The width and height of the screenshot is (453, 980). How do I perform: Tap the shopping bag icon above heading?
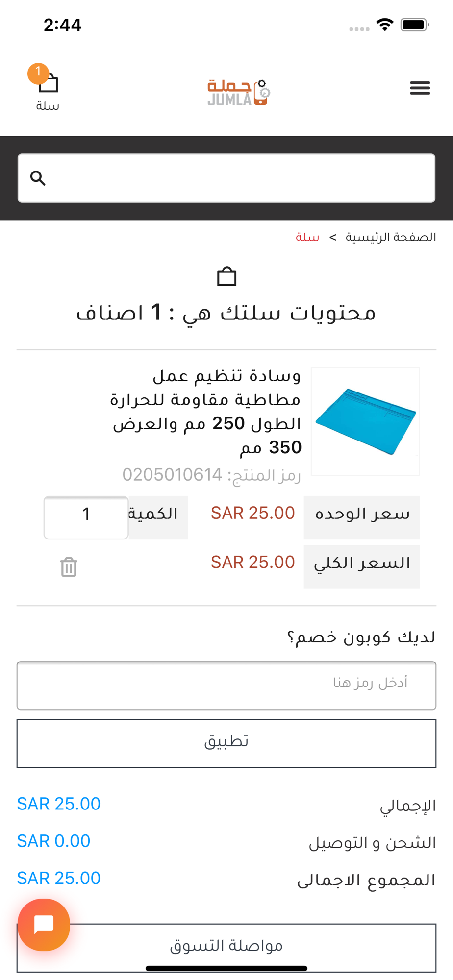[226, 276]
